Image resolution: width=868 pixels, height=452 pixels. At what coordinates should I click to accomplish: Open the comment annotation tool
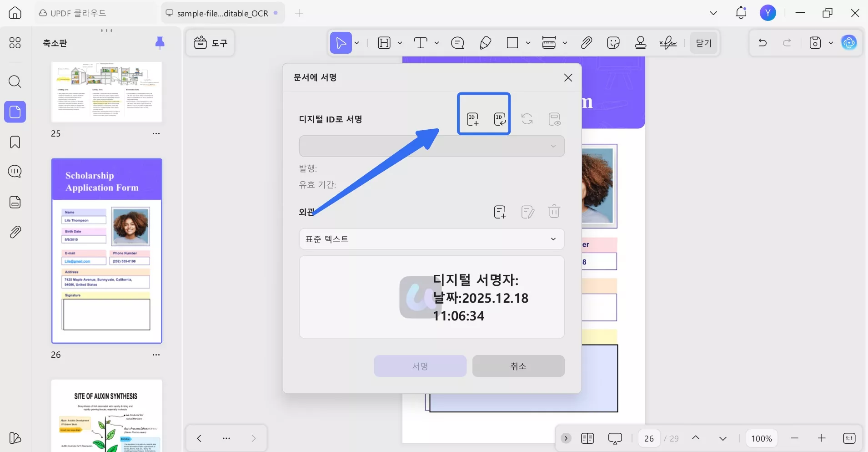[457, 42]
